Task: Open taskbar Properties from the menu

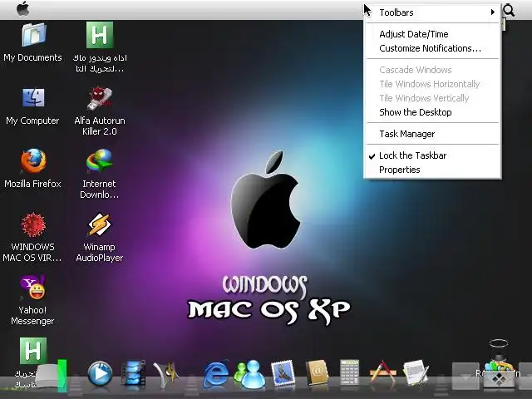Action: 432,170
